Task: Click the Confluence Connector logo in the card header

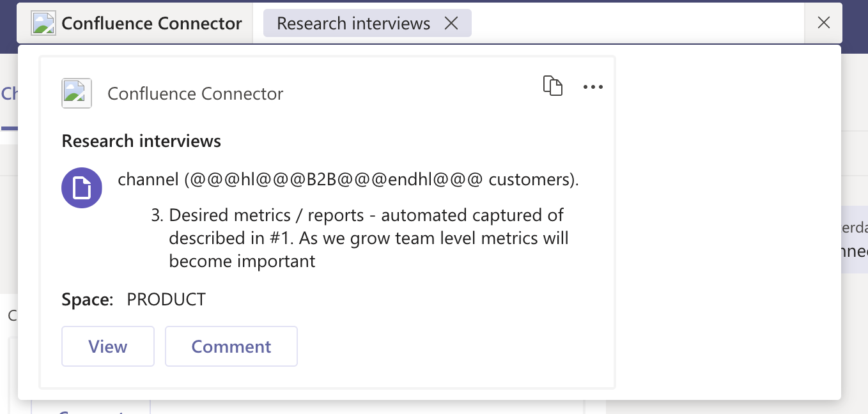Action: (x=77, y=93)
